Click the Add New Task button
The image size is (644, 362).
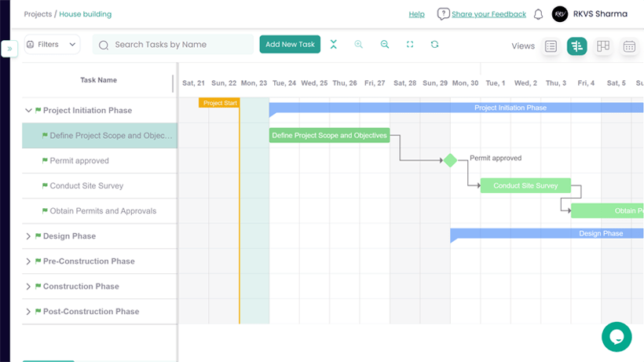click(290, 45)
